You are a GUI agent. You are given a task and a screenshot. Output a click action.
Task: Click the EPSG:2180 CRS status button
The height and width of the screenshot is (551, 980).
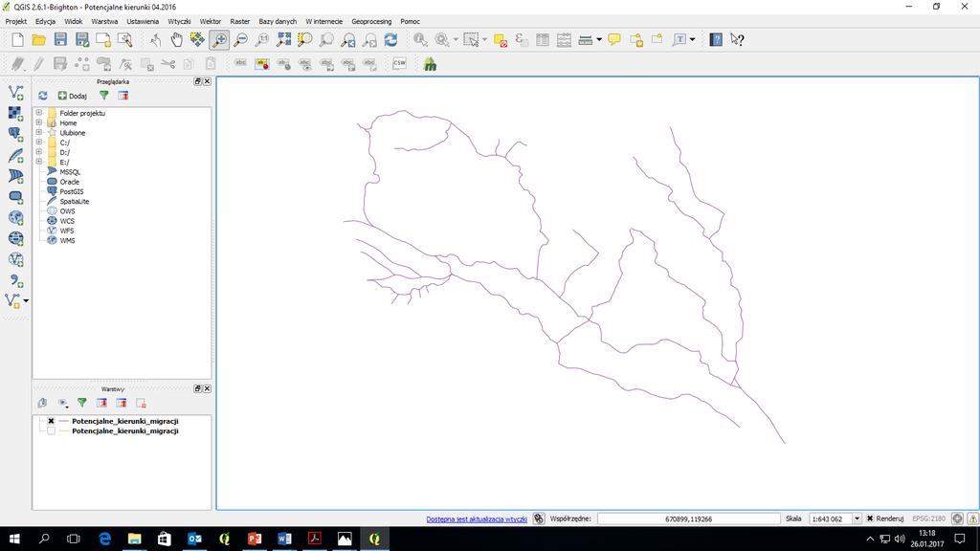928,518
